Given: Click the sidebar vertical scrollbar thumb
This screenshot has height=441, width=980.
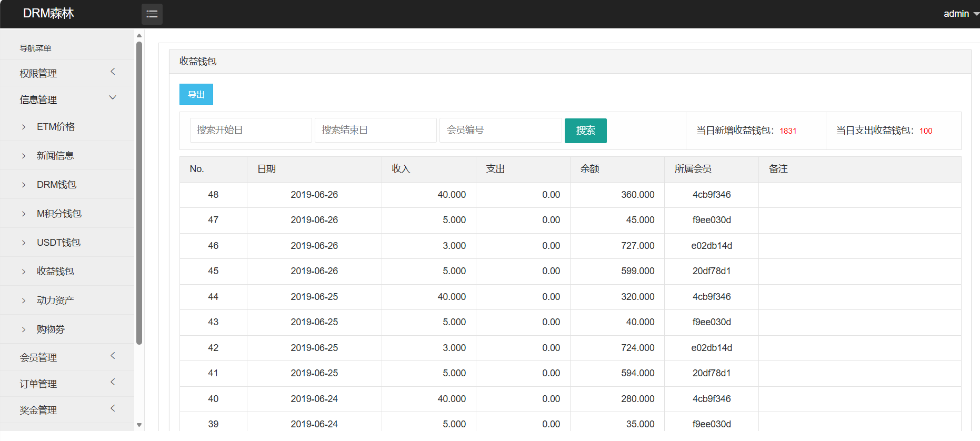Looking at the screenshot, I should coord(139,193).
